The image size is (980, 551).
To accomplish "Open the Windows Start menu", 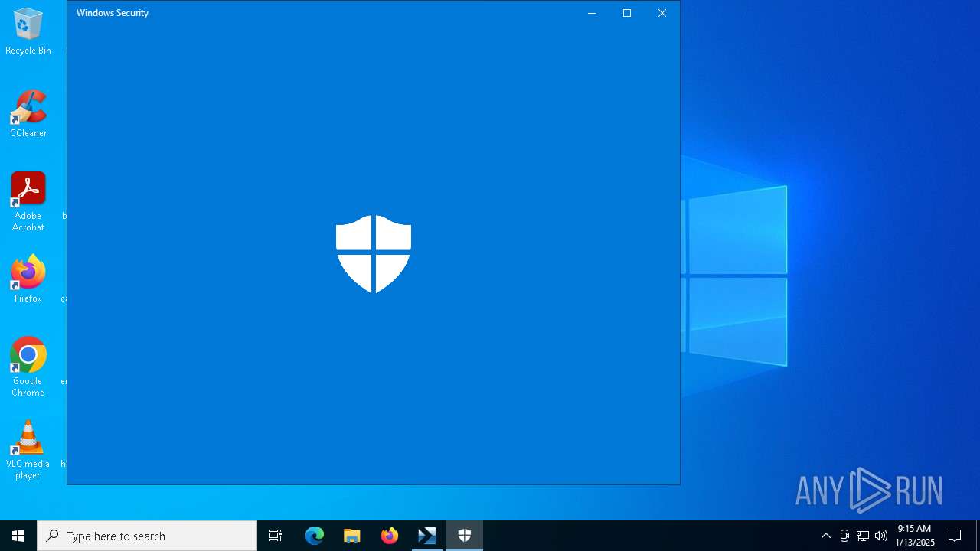I will [x=18, y=536].
